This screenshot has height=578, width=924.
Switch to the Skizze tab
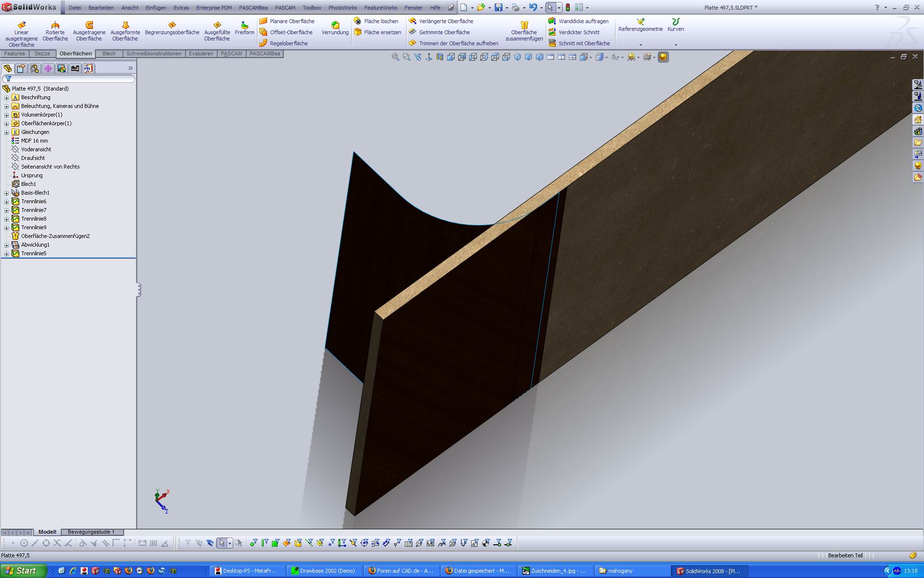(42, 53)
